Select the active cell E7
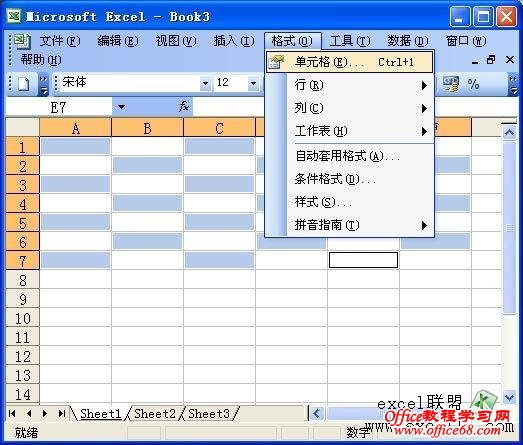The height and width of the screenshot is (445, 523). [x=363, y=260]
